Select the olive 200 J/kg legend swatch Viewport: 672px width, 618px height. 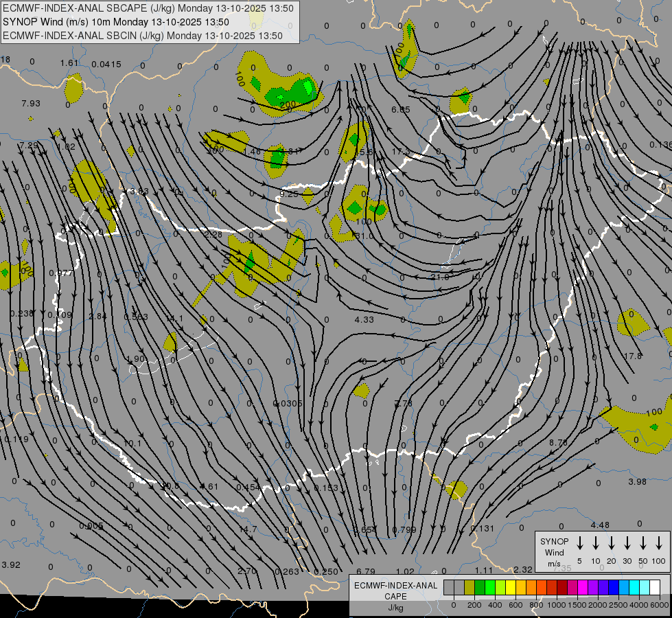click(x=470, y=587)
